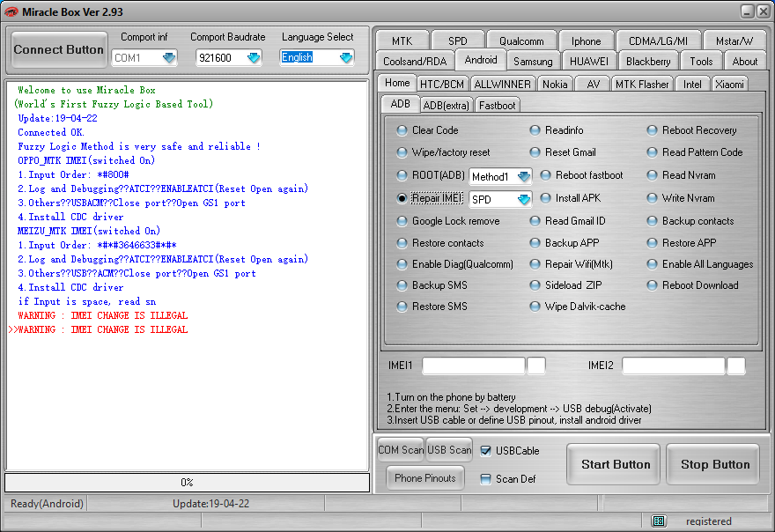Toggle the USBCable checkbox
This screenshot has height=532, width=775.
pos(486,450)
